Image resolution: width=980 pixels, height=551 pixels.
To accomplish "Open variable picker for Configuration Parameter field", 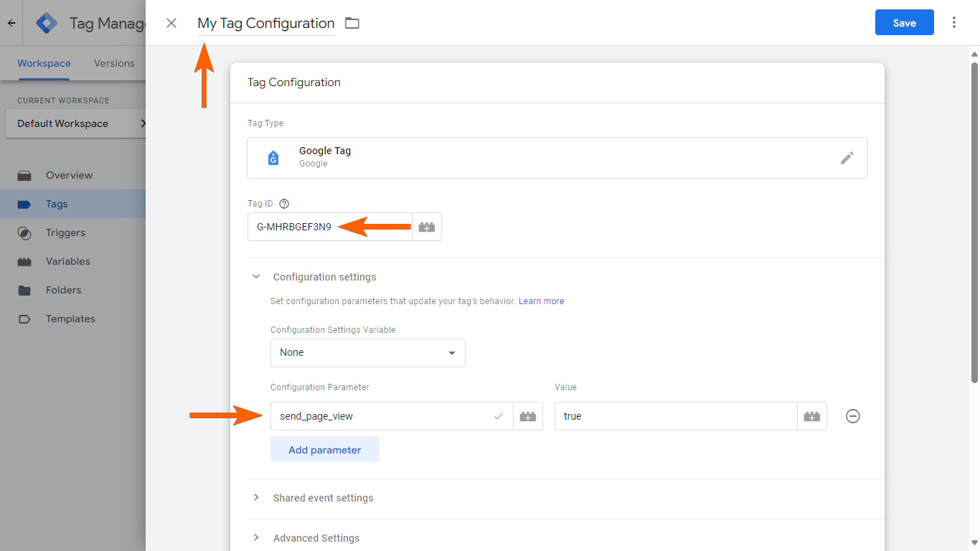I will click(528, 416).
